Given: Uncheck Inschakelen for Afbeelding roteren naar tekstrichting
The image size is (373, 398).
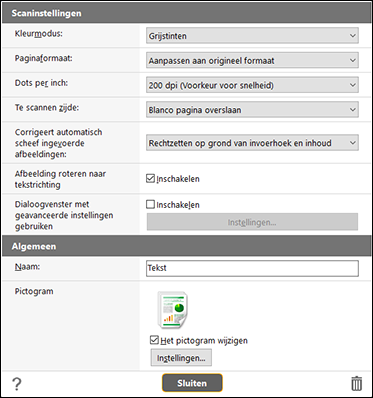Looking at the screenshot, I should point(150,179).
